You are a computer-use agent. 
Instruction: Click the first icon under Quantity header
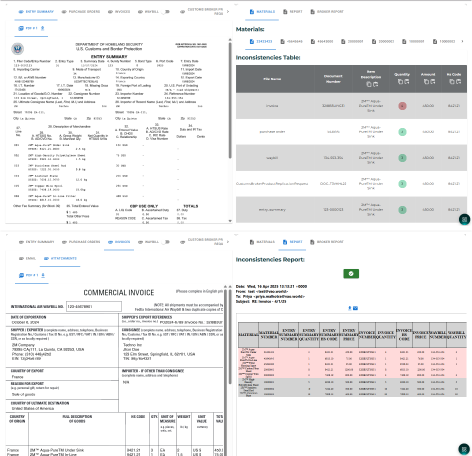point(400,82)
